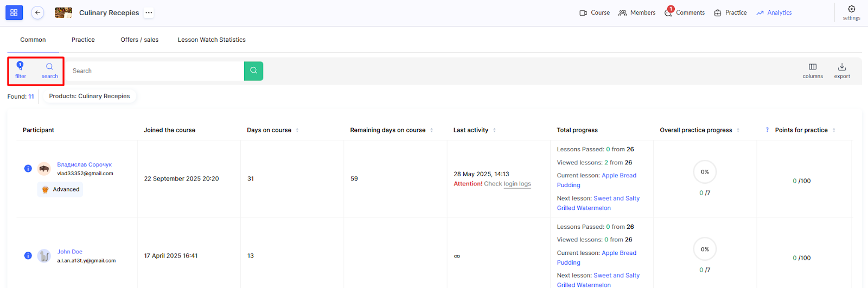Screen dimensions: 868x288
Task: Open the Lesson Watch Statistics tab
Action: coord(212,40)
